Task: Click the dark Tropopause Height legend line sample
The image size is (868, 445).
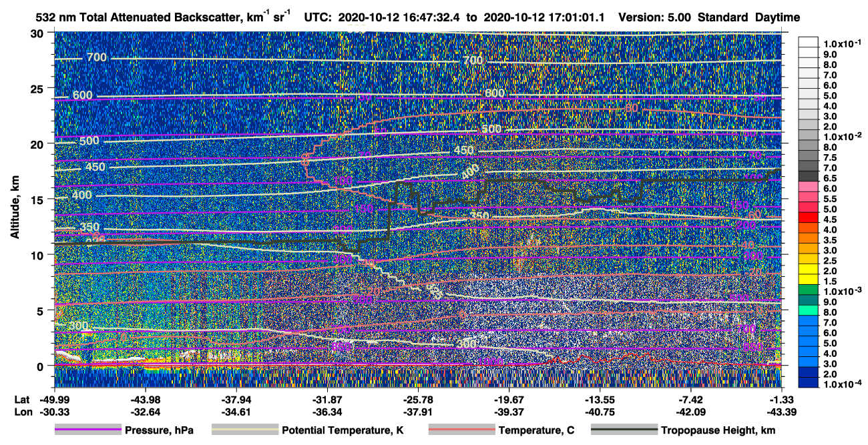Action: (623, 430)
